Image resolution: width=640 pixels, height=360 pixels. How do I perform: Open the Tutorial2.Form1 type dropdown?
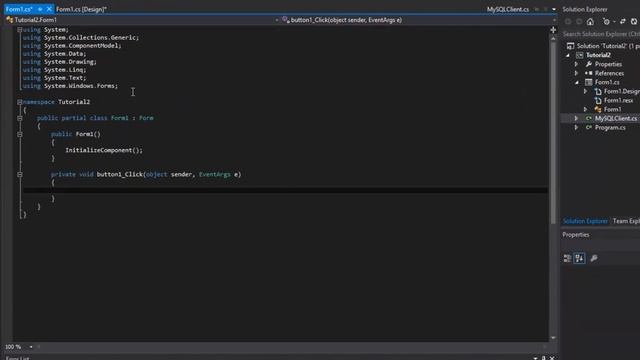[x=277, y=20]
